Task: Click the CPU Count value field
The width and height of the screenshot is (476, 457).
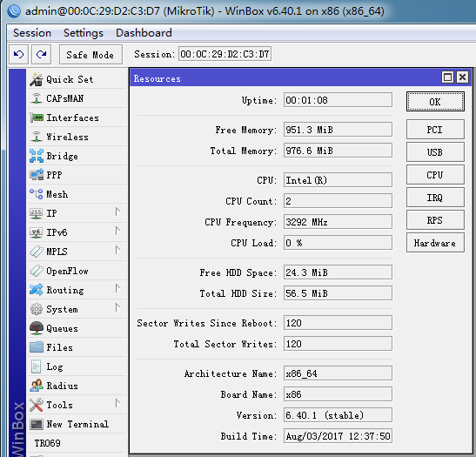Action: coord(338,201)
